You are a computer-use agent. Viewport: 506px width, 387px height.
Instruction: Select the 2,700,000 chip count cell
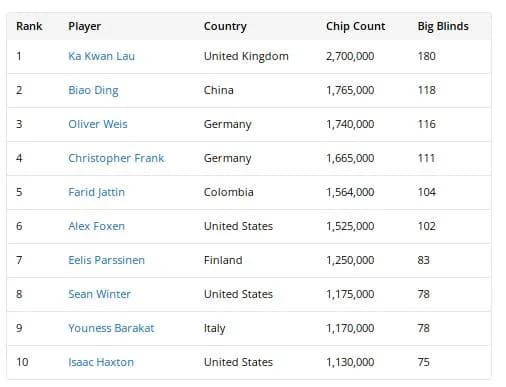tap(350, 56)
